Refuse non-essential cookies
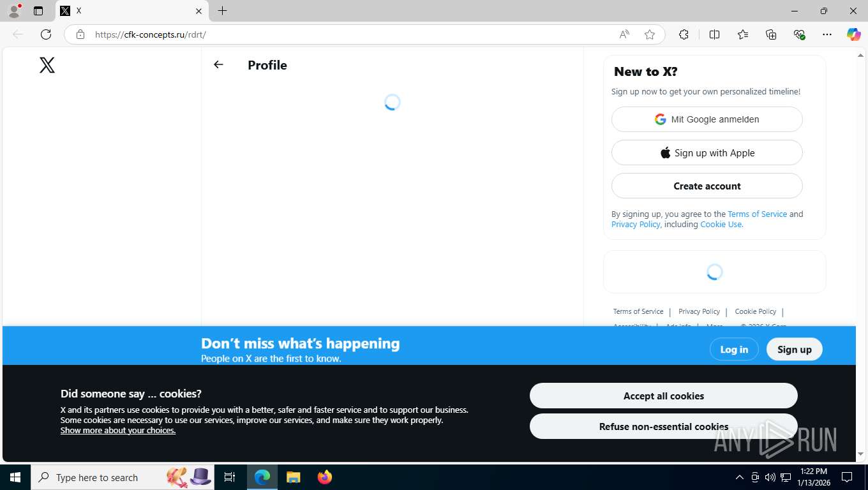Image resolution: width=868 pixels, height=490 pixels. [x=664, y=426]
